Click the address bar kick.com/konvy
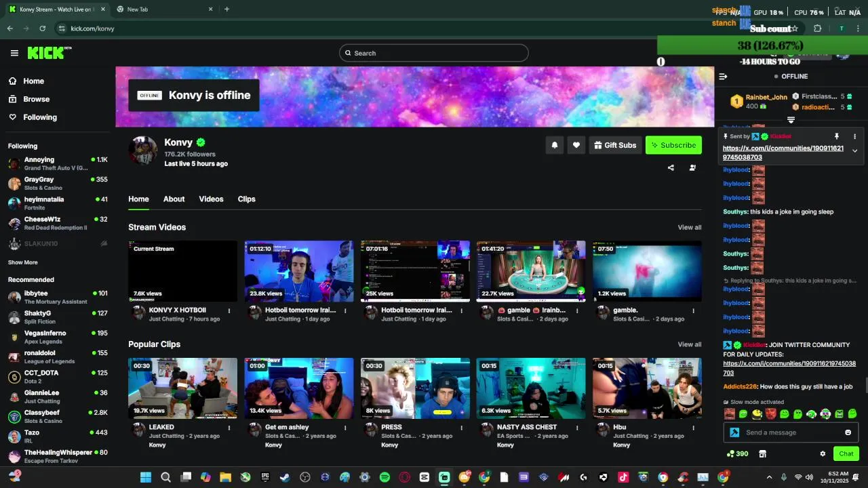 pos(92,28)
